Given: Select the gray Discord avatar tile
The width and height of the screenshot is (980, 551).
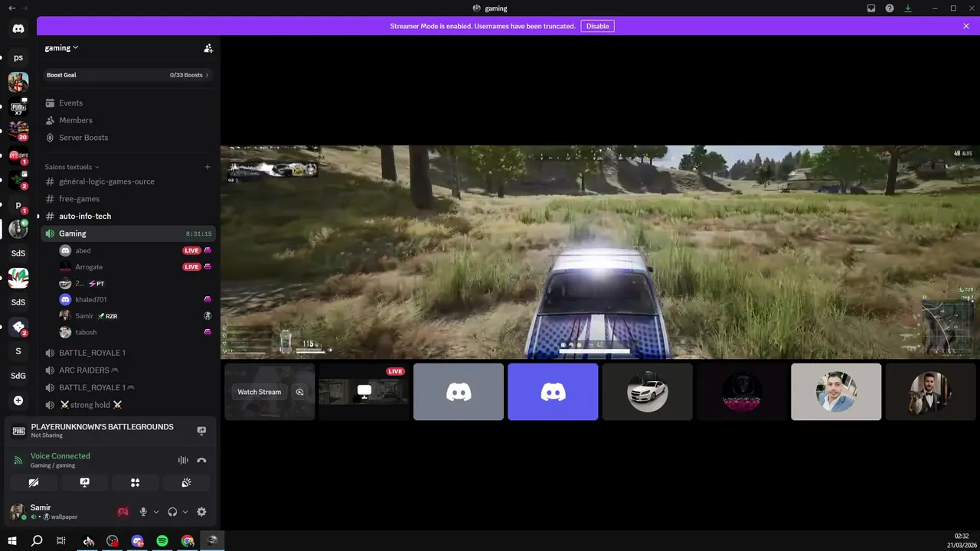Looking at the screenshot, I should pos(459,392).
